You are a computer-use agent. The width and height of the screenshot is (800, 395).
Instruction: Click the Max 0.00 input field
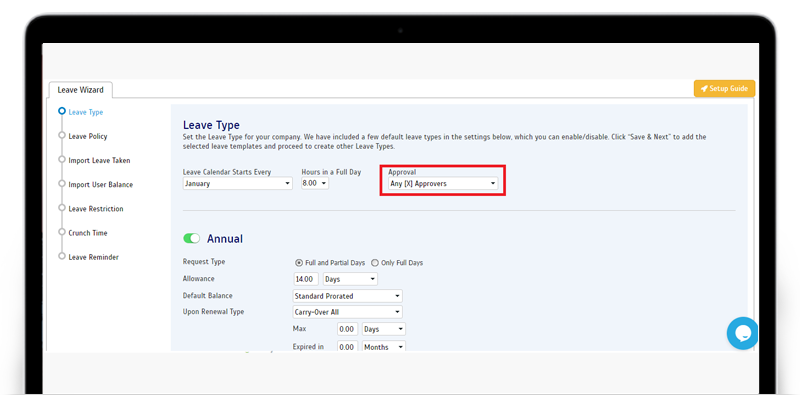(x=347, y=329)
